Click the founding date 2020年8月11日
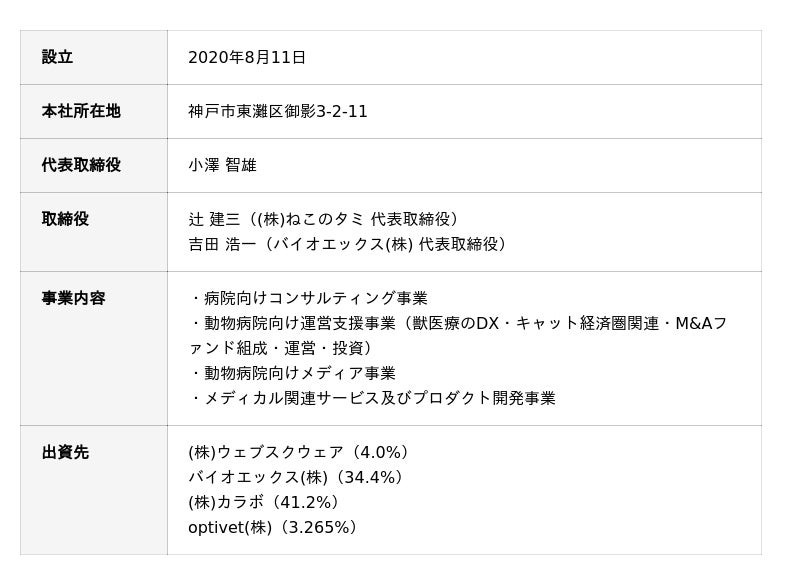This screenshot has height=585, width=800. click(246, 58)
